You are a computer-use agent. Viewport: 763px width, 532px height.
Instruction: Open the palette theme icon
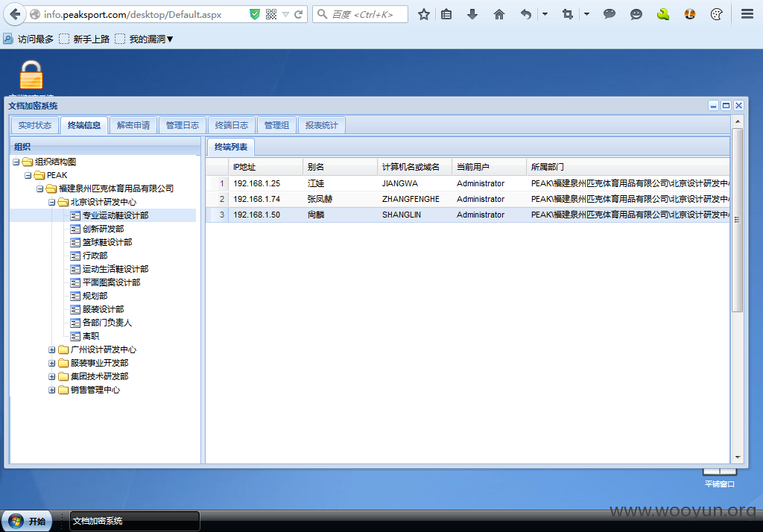(x=716, y=15)
